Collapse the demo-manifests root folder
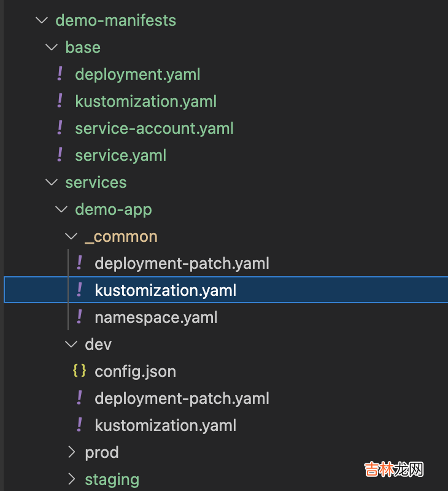Image resolution: width=448 pixels, height=491 pixels. pos(42,20)
